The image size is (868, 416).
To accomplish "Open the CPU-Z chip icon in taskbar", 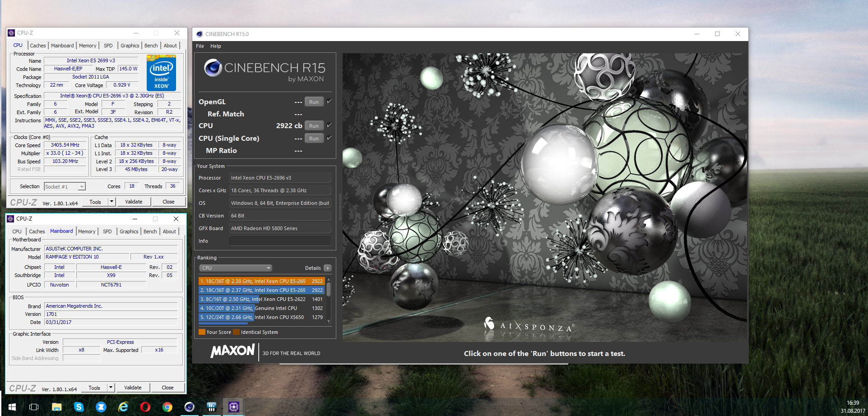I will tap(233, 407).
